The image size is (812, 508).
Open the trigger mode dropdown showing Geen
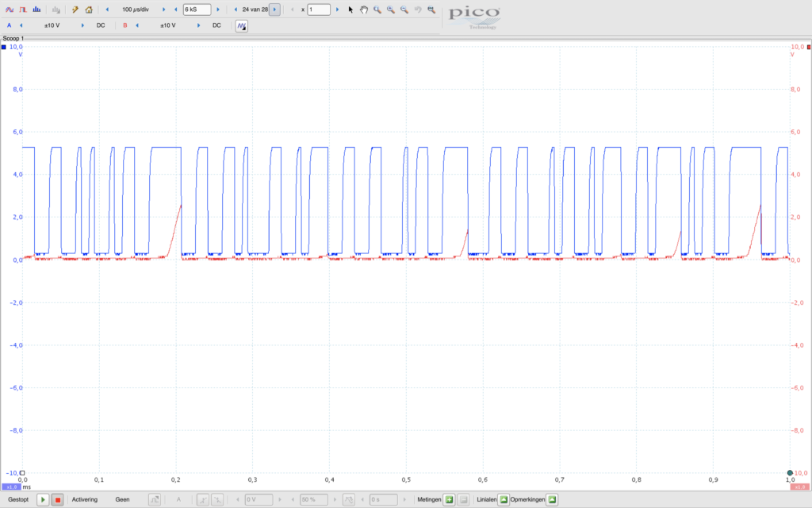(x=123, y=500)
